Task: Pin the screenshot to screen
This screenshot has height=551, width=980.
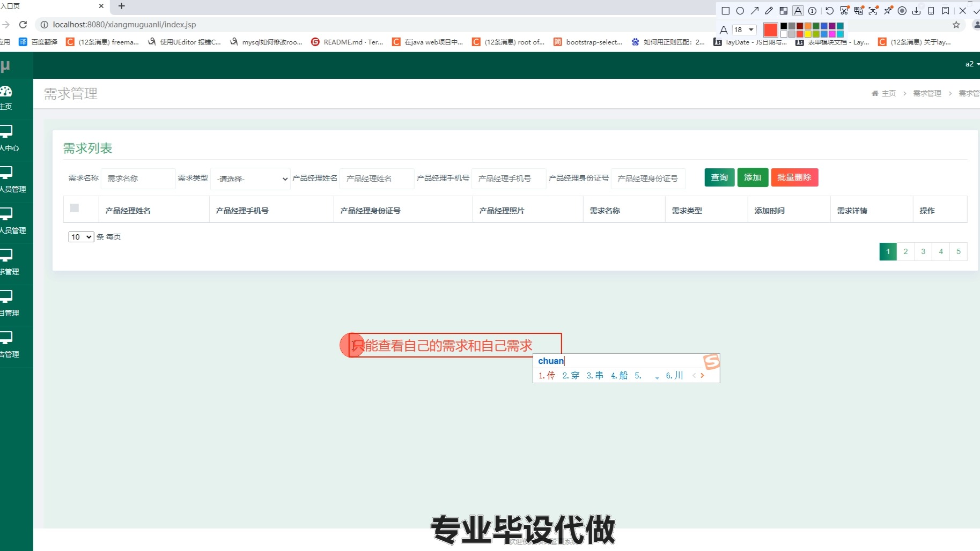Action: (888, 11)
